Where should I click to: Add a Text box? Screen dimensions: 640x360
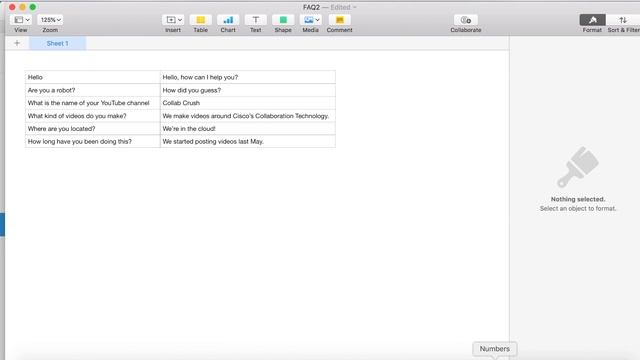256,20
